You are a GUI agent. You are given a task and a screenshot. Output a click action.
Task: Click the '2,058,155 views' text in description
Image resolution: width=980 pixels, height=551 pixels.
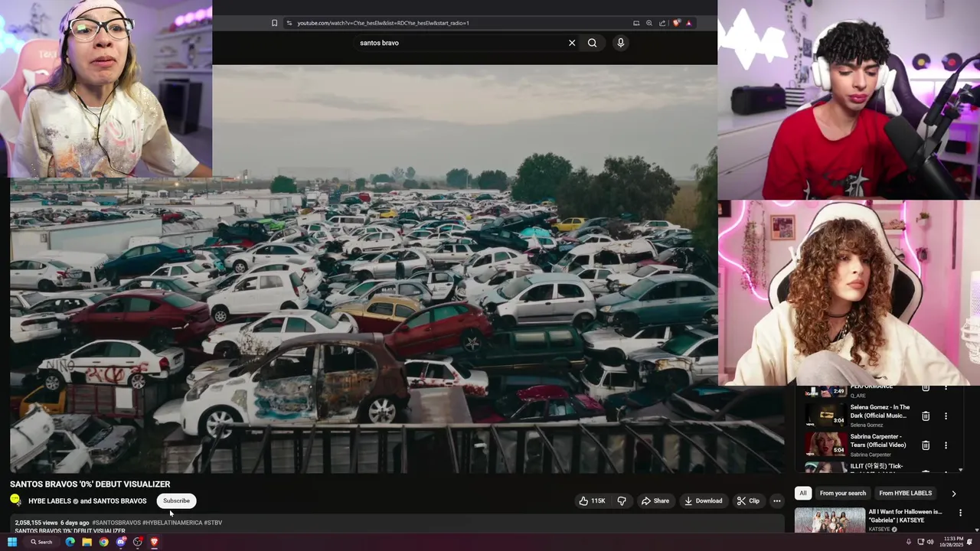(36, 523)
